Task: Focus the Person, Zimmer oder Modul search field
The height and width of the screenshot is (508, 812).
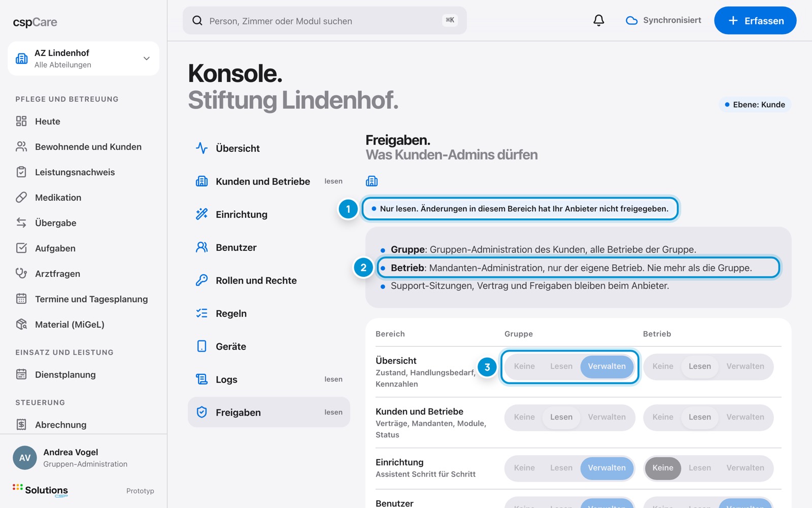Action: coord(325,20)
